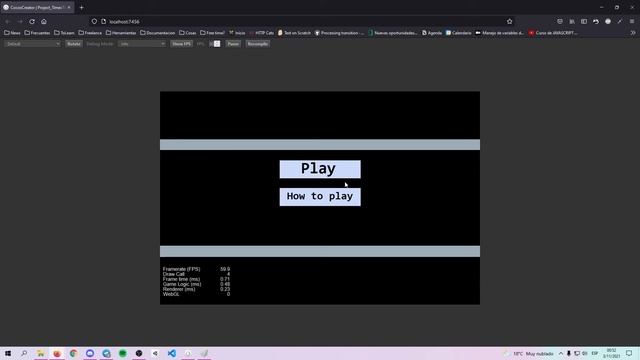Open the Calendario bookmark
This screenshot has height=360, width=640.
[459, 33]
